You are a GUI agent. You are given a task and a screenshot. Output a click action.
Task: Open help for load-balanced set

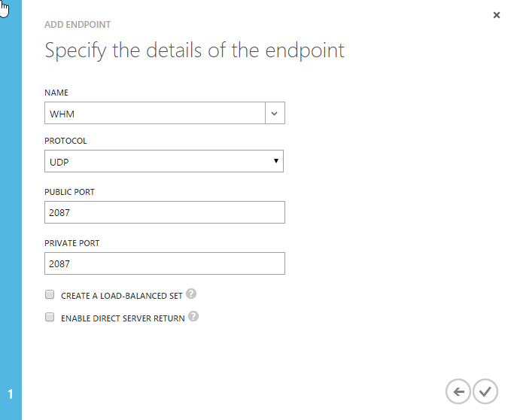coord(191,294)
